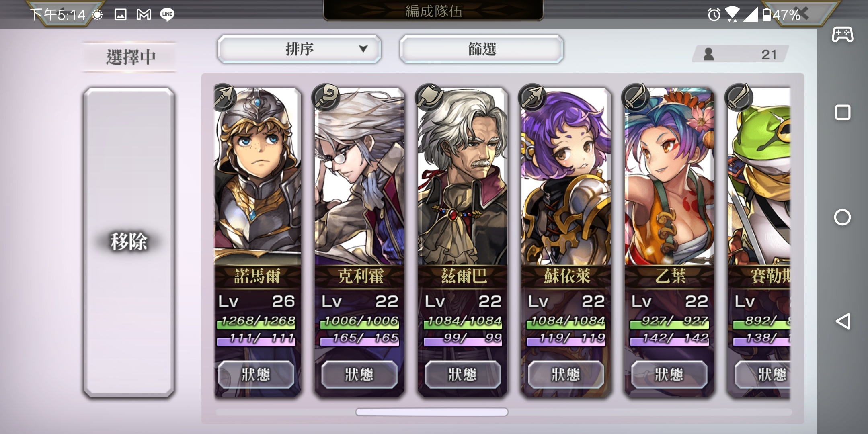The height and width of the screenshot is (434, 868).
Task: Open 狀態 status for 諾馬爾
Action: pos(256,375)
